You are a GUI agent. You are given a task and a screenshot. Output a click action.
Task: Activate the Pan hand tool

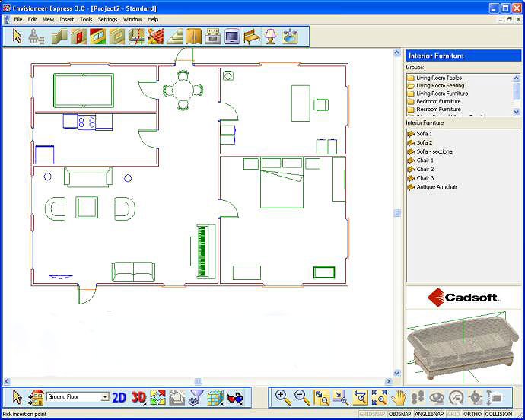pyautogui.click(x=399, y=398)
